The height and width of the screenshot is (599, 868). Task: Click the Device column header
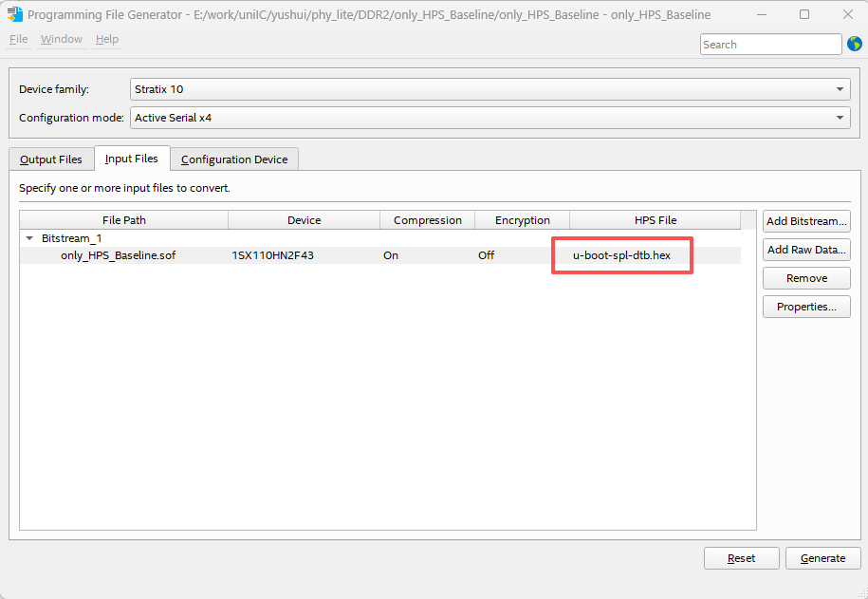pyautogui.click(x=304, y=220)
